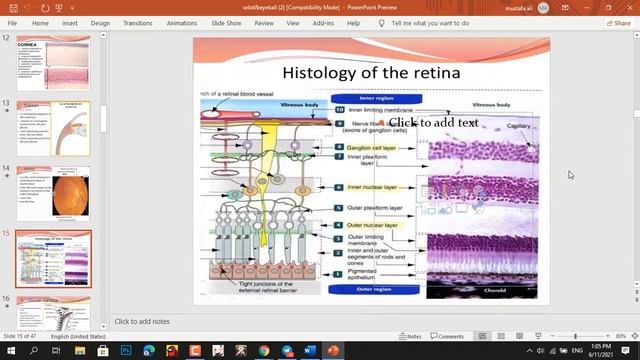The image size is (640, 360).
Task: Select slide 14 fundus image thumbnail
Action: [x=53, y=193]
